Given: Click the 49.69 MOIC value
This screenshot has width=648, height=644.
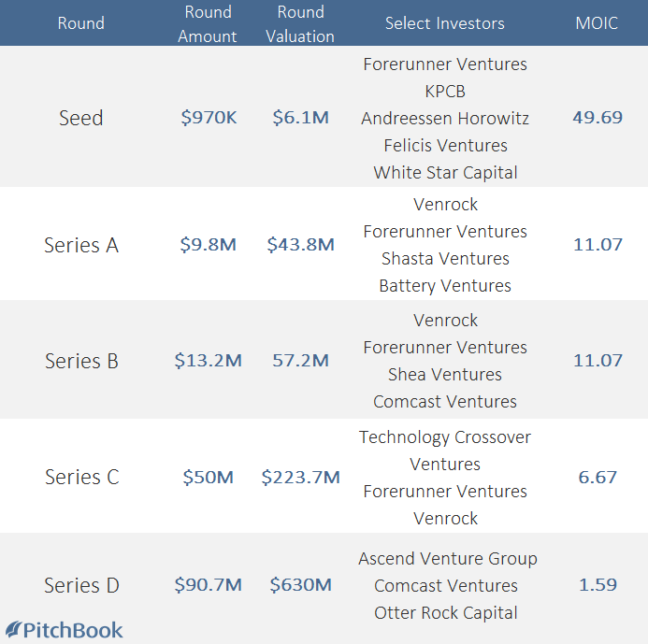Looking at the screenshot, I should tap(598, 118).
